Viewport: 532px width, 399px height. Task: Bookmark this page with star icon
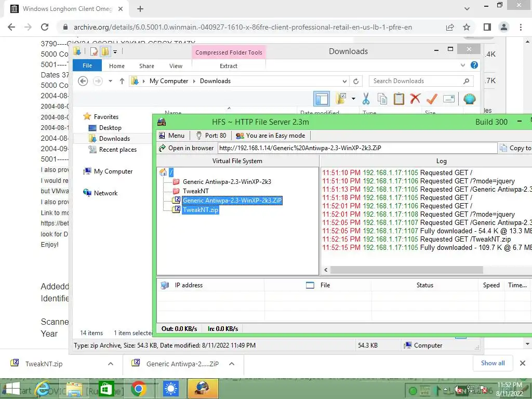[x=467, y=27]
